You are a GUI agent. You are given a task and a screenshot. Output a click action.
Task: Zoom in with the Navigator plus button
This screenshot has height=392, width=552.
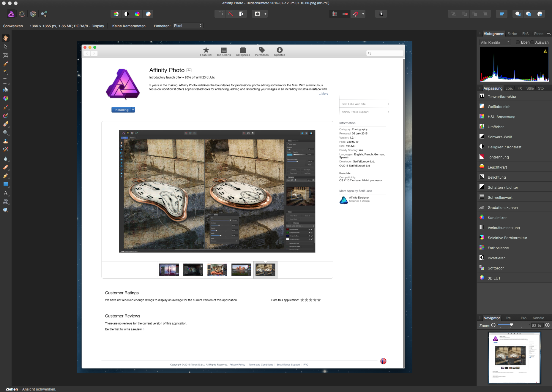point(548,325)
